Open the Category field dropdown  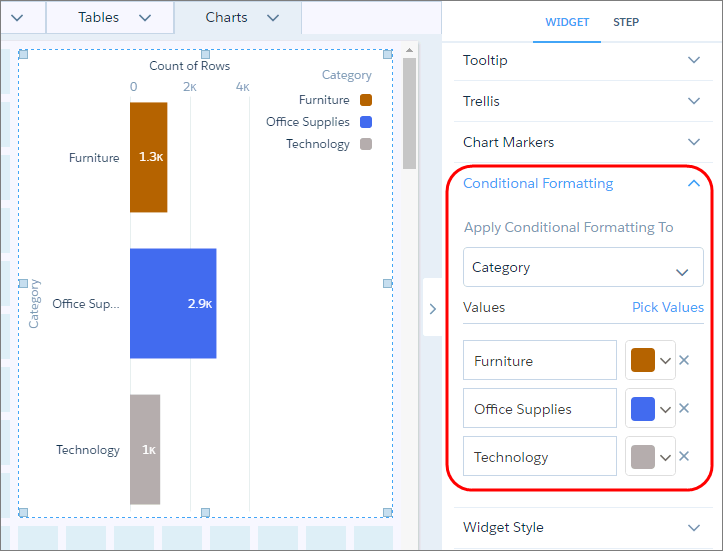pyautogui.click(x=583, y=268)
